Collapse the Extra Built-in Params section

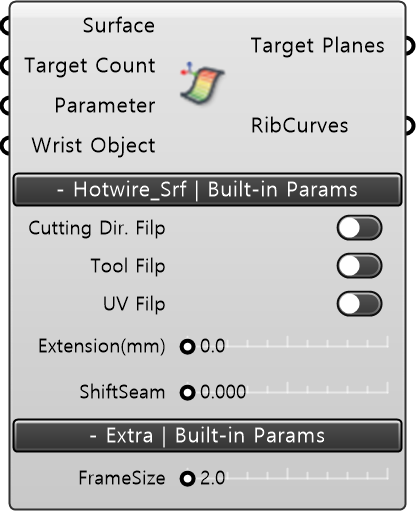click(x=207, y=436)
